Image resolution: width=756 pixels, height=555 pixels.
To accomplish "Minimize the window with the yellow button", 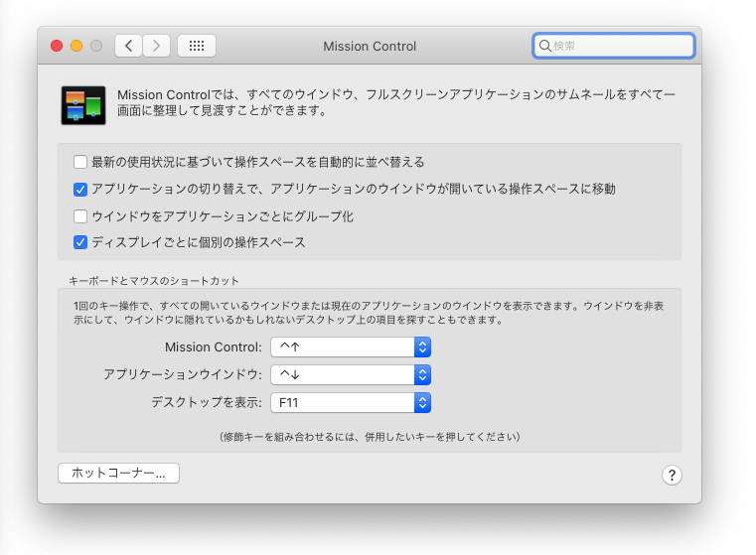I will tap(76, 46).
